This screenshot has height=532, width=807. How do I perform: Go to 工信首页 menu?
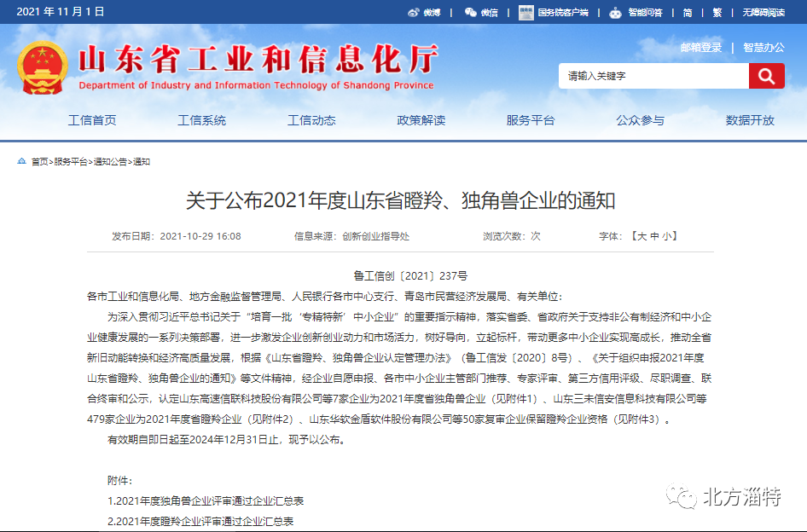pos(92,120)
